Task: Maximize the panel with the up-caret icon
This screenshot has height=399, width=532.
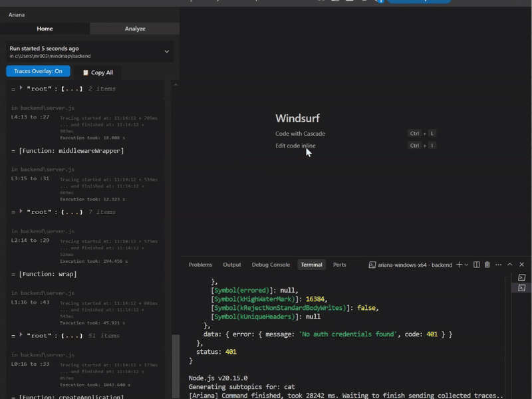Action: [x=509, y=264]
